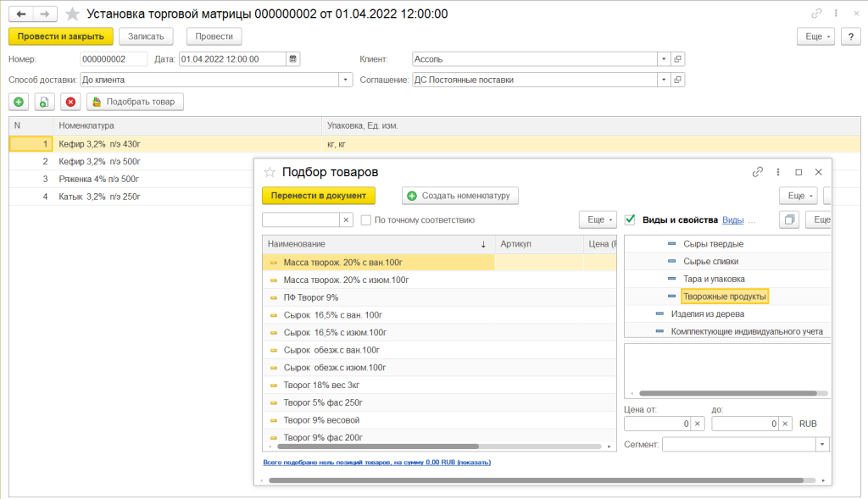
Task: Expand the Клиент dropdown
Action: [664, 58]
